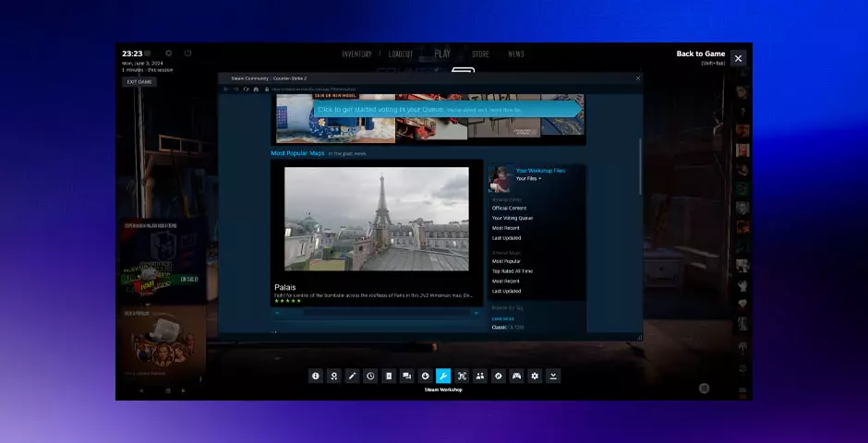This screenshot has width=868, height=443.
Task: Open the Most Popular maps link
Action: pyautogui.click(x=506, y=261)
